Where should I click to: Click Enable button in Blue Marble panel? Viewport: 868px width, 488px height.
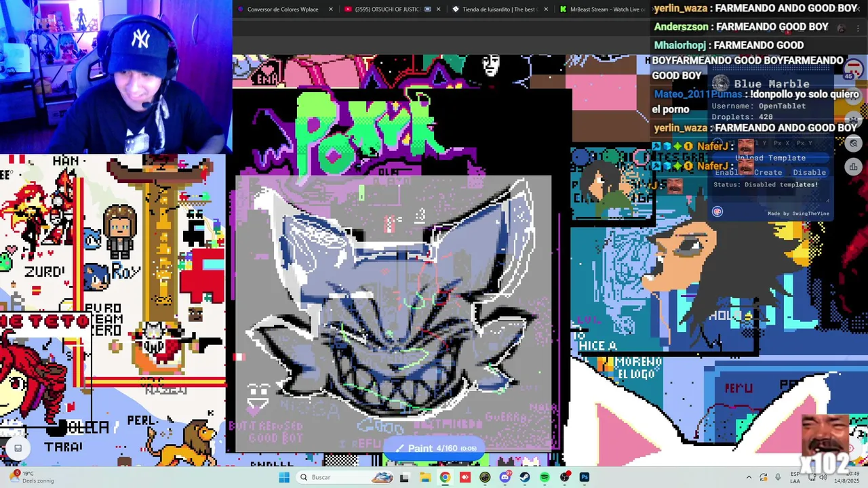(x=730, y=172)
